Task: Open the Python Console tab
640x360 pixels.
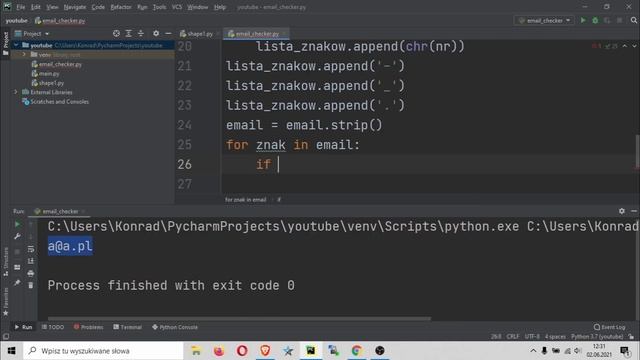Action: [x=175, y=327]
